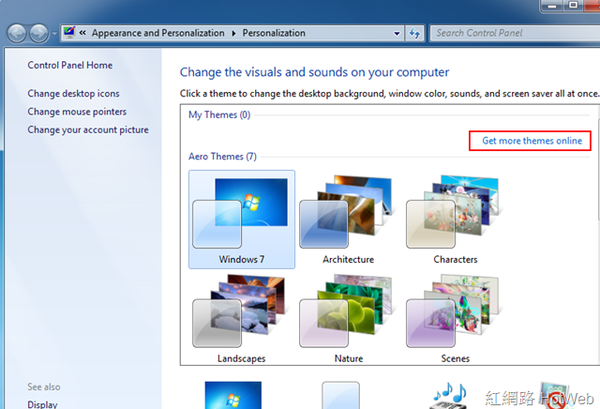
Task: Open Display under See also
Action: point(42,404)
